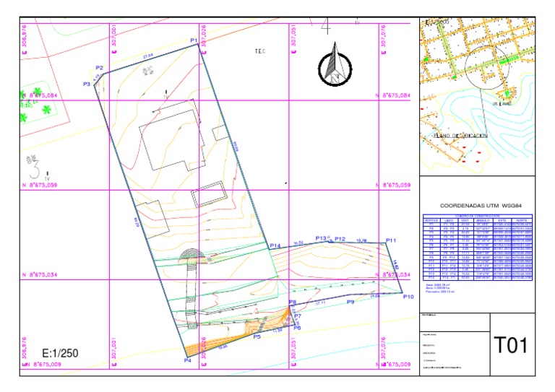
Task: Click the north arrow compass symbol
Action: [x=335, y=64]
